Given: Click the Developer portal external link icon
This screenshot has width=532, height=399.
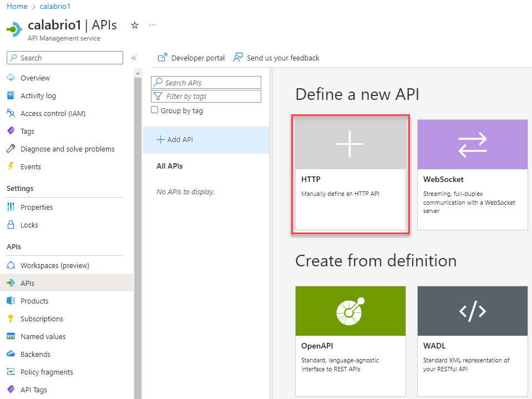Looking at the screenshot, I should pos(163,57).
